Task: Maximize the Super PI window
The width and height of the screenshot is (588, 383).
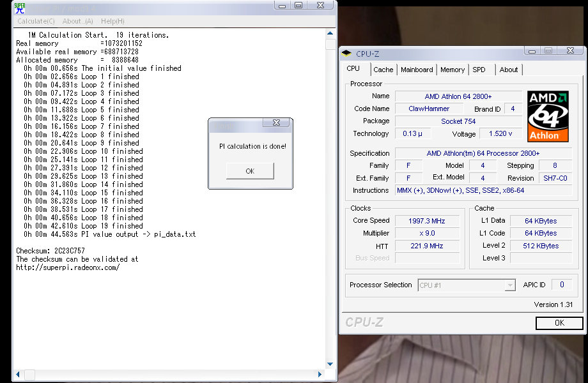Action: [298, 5]
